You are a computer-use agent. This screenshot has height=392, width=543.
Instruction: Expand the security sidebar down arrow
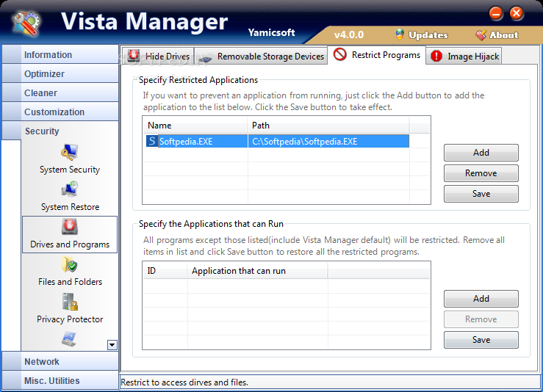112,345
